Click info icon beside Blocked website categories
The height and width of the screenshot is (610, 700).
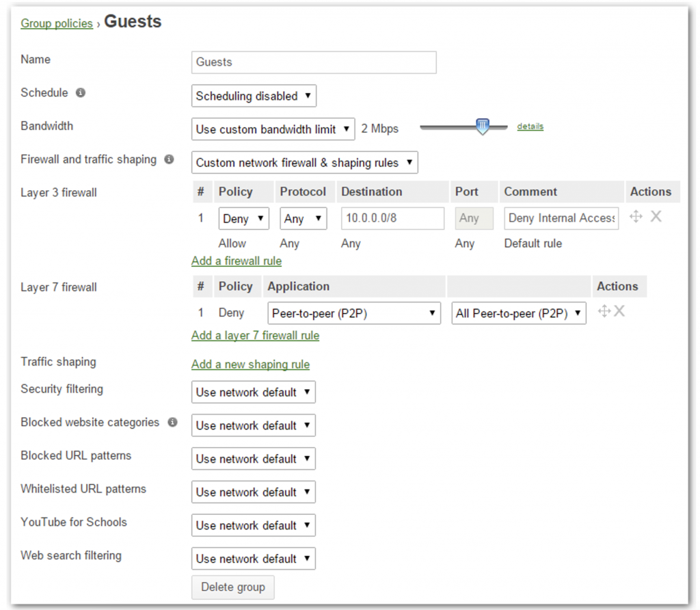pos(172,423)
